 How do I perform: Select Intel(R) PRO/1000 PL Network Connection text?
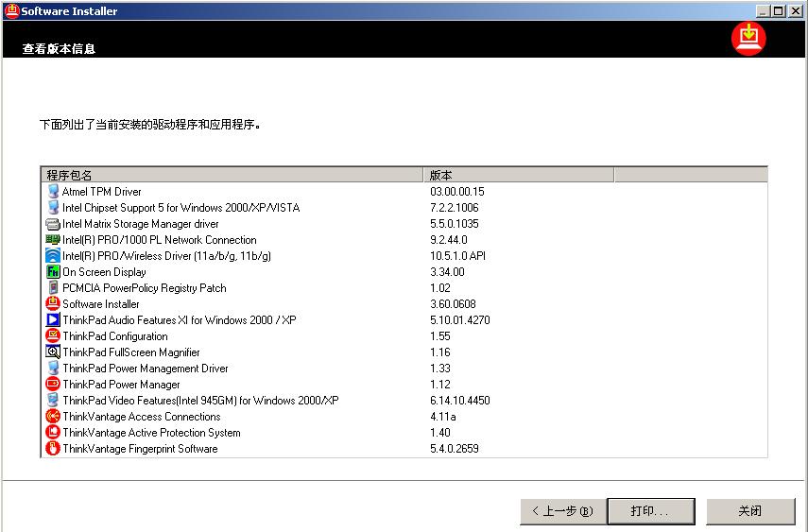(x=159, y=240)
